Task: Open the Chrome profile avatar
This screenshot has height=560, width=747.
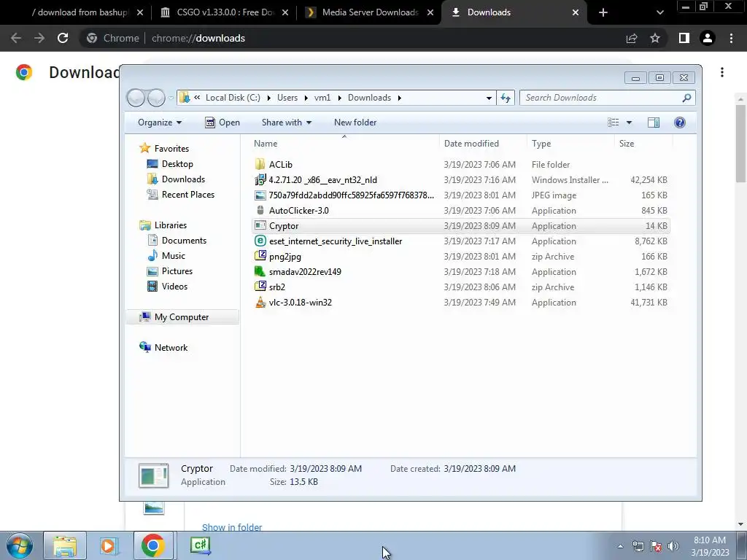Action: click(x=708, y=38)
